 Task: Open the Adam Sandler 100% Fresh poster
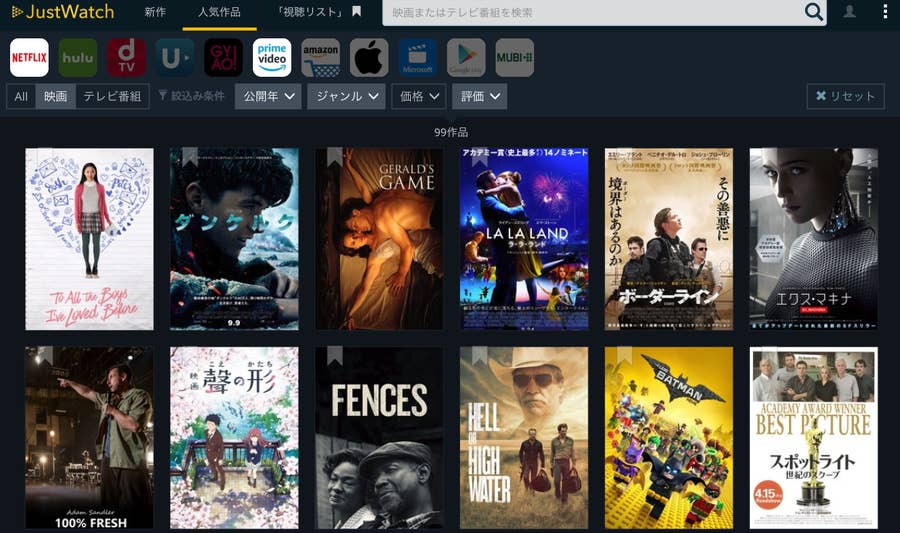tap(90, 438)
